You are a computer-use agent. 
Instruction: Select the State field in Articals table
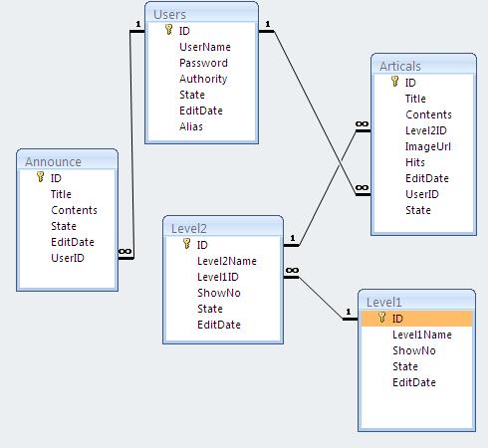click(418, 210)
